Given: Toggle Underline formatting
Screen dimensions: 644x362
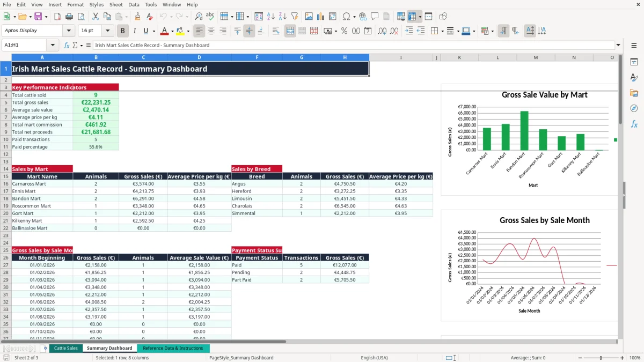Looking at the screenshot, I should [146, 31].
